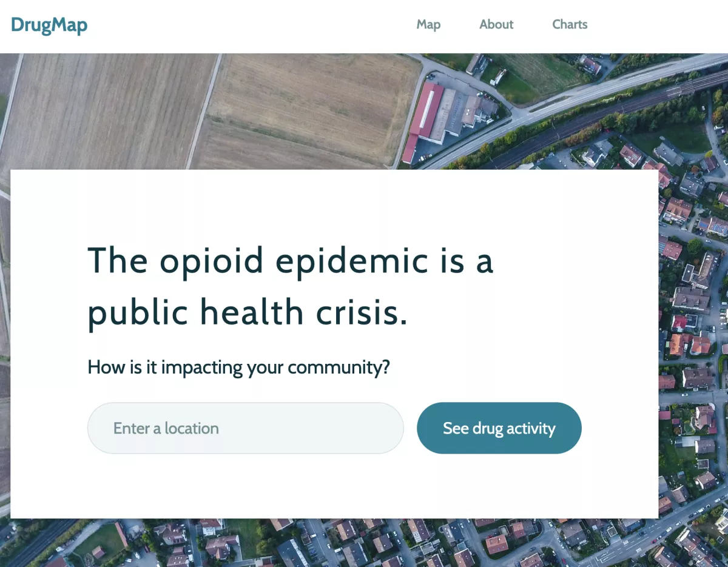The height and width of the screenshot is (567, 728).
Task: Click the word crisis in the headline
Action: point(357,312)
